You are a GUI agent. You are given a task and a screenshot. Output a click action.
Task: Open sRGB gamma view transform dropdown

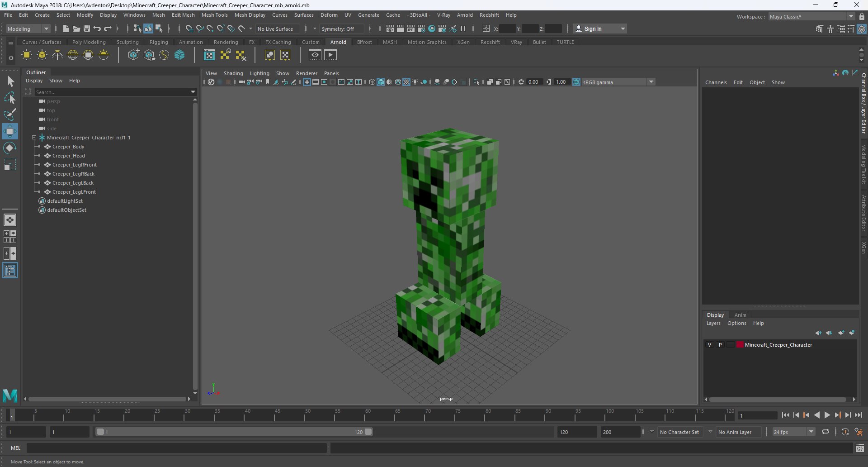(x=618, y=82)
